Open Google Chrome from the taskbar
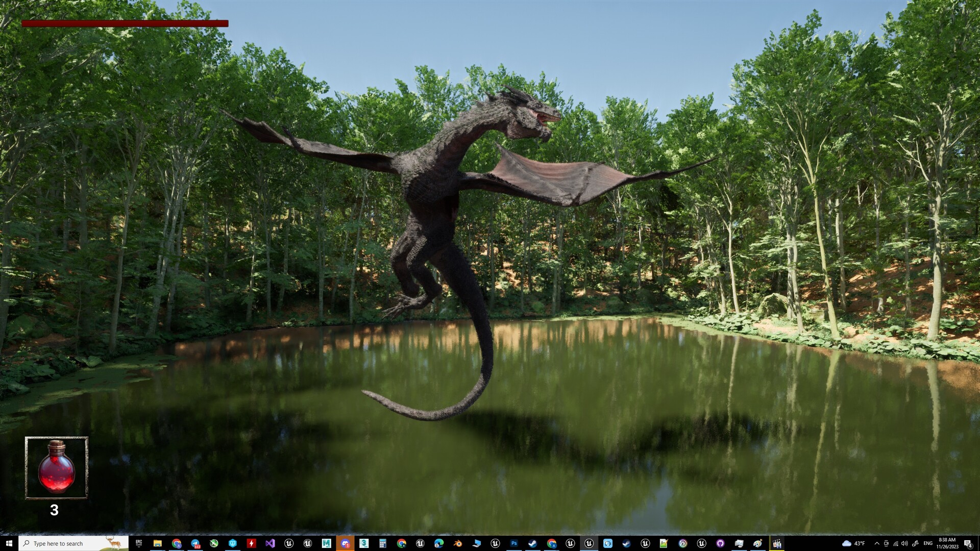980x551 pixels. coord(176,542)
